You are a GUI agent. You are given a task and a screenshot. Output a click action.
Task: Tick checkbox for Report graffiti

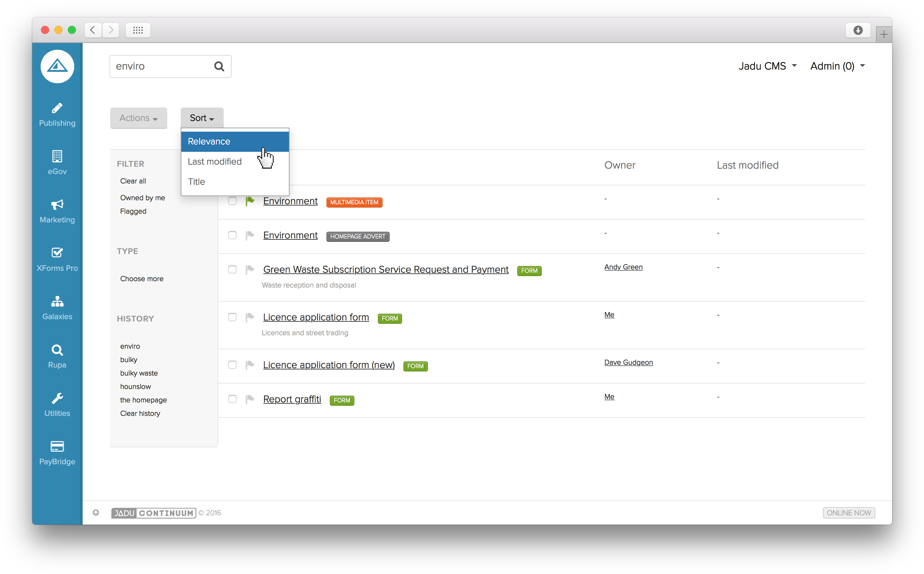232,399
